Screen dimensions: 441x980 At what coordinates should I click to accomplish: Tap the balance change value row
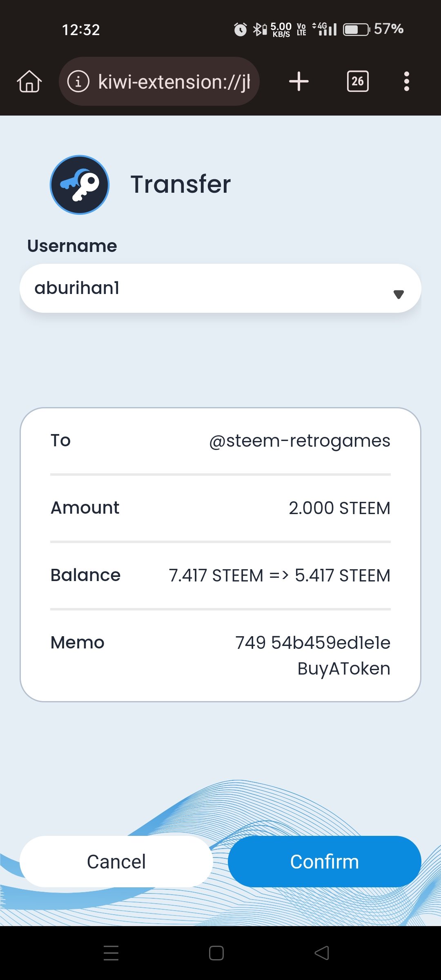tap(280, 576)
